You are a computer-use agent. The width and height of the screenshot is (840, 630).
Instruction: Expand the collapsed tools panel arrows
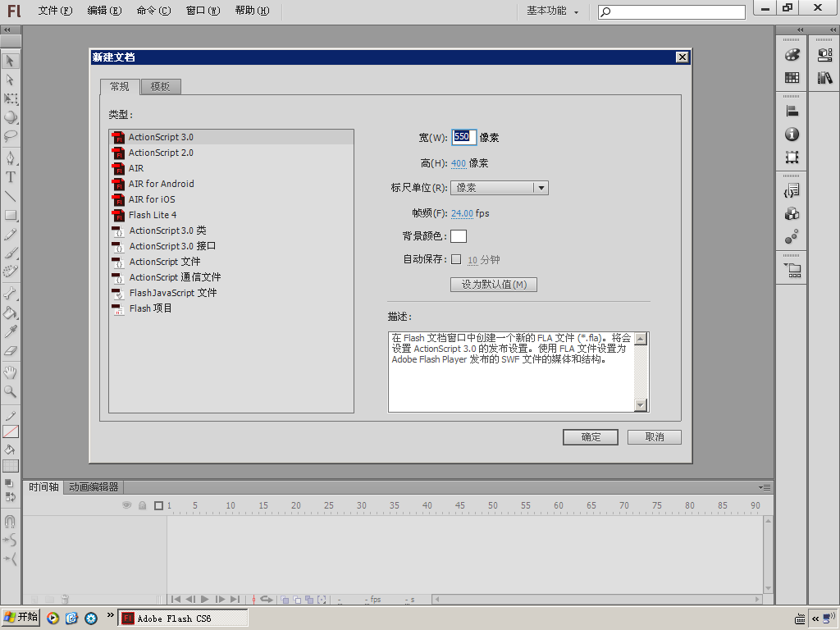[7, 30]
